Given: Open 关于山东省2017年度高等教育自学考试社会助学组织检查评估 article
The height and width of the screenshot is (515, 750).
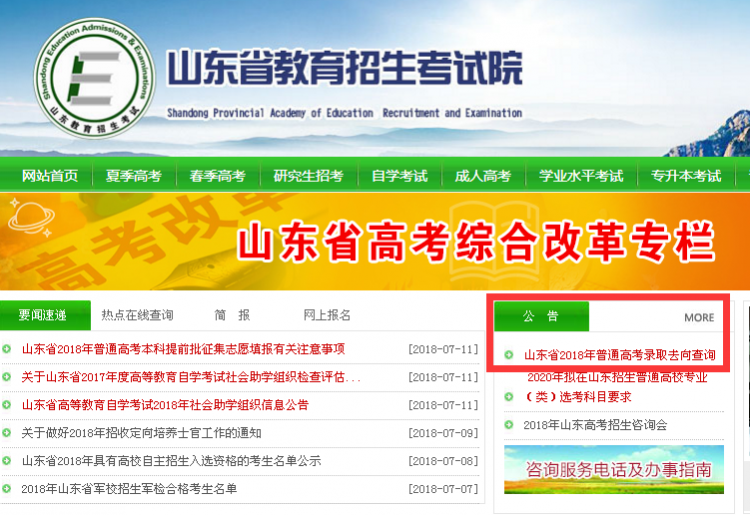Looking at the screenshot, I should pos(191,377).
